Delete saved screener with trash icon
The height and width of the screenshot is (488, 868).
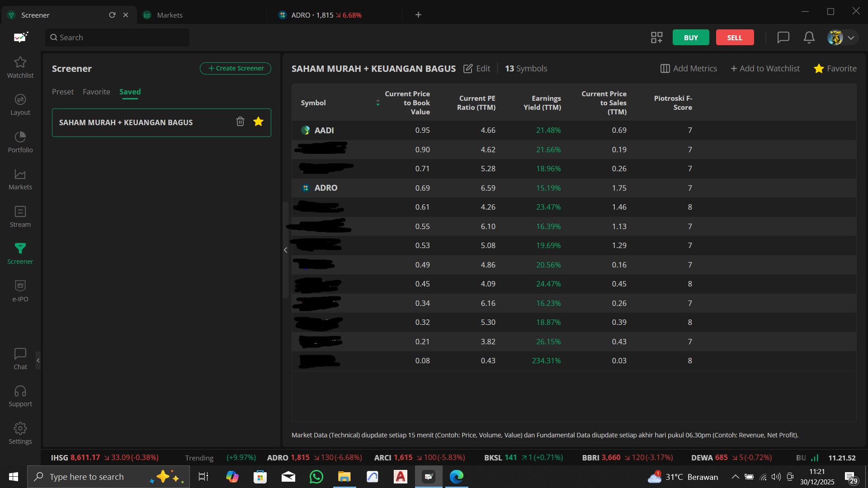pyautogui.click(x=240, y=122)
